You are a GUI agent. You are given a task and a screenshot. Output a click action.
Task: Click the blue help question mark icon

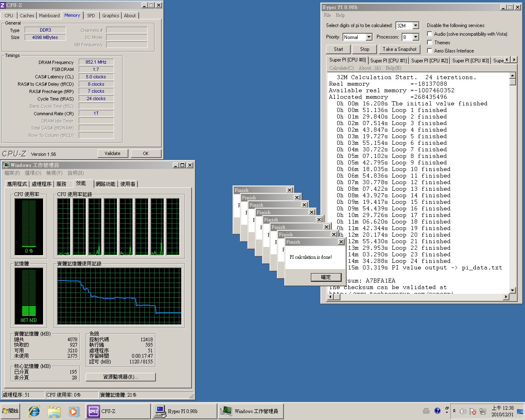click(437, 411)
